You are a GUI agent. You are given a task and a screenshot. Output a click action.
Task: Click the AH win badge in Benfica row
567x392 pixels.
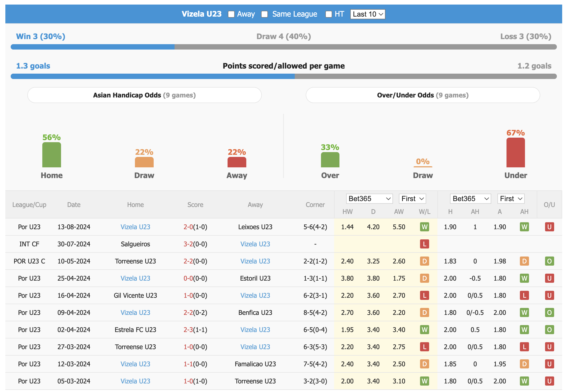(524, 312)
